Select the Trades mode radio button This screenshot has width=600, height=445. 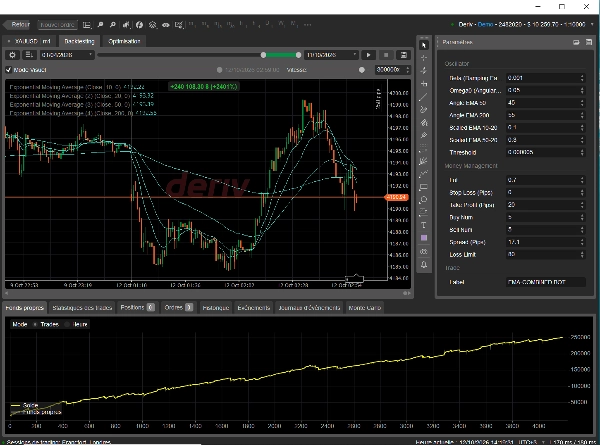click(x=35, y=324)
